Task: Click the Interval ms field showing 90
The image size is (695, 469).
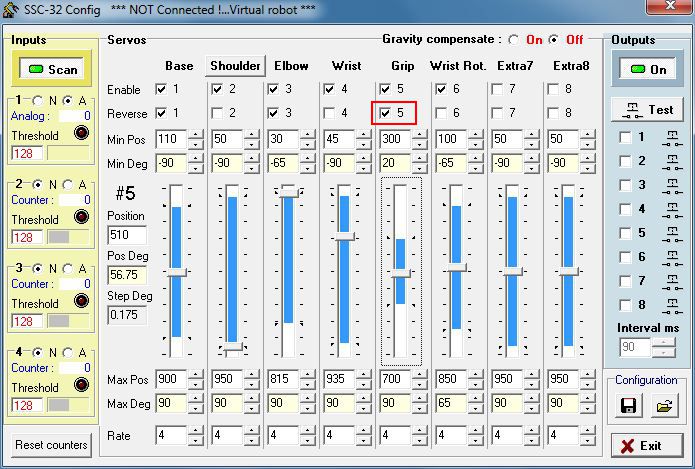Action: (x=635, y=347)
